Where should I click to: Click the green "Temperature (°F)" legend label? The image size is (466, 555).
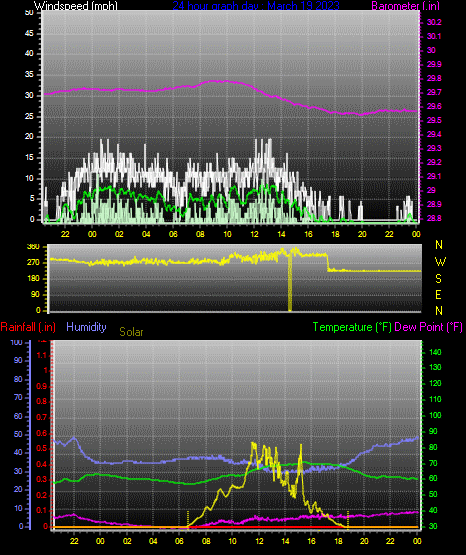click(x=352, y=327)
